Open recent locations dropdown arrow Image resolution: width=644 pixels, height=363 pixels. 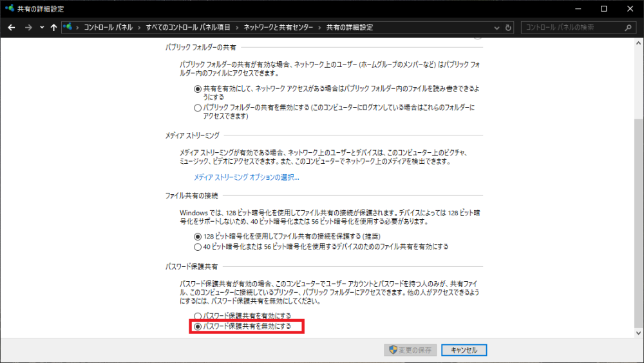[42, 28]
